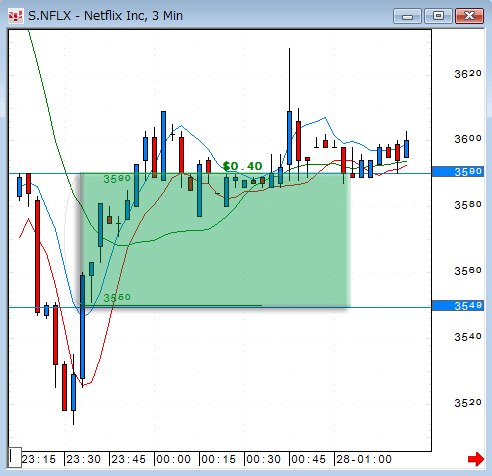Click the 00:00 time axis label
The height and width of the screenshot is (476, 492).
tap(174, 459)
